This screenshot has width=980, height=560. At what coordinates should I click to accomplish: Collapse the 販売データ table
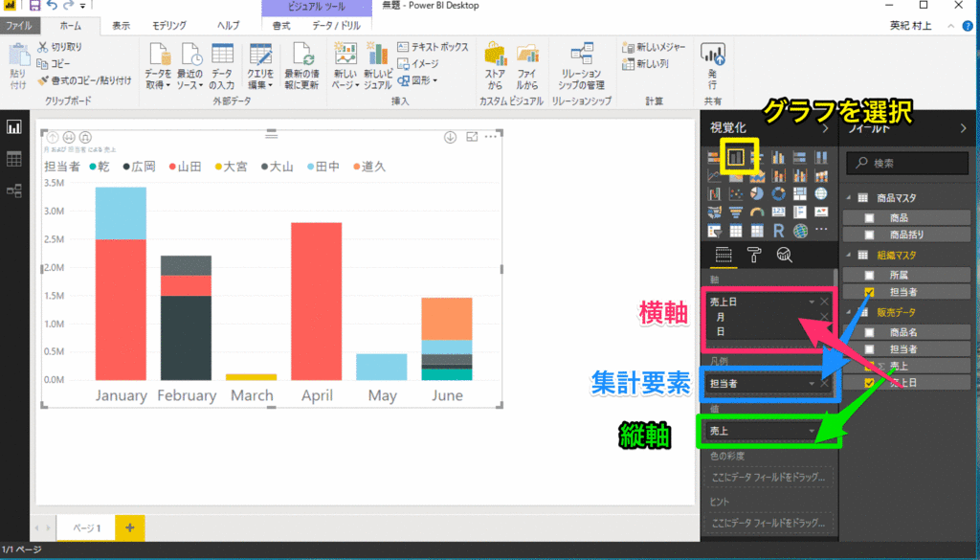click(x=846, y=312)
